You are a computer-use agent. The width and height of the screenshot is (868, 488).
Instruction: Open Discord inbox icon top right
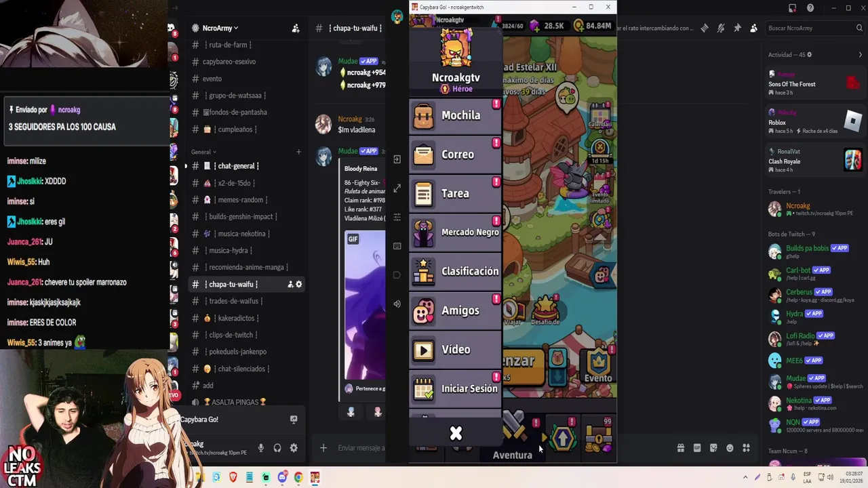pos(792,8)
